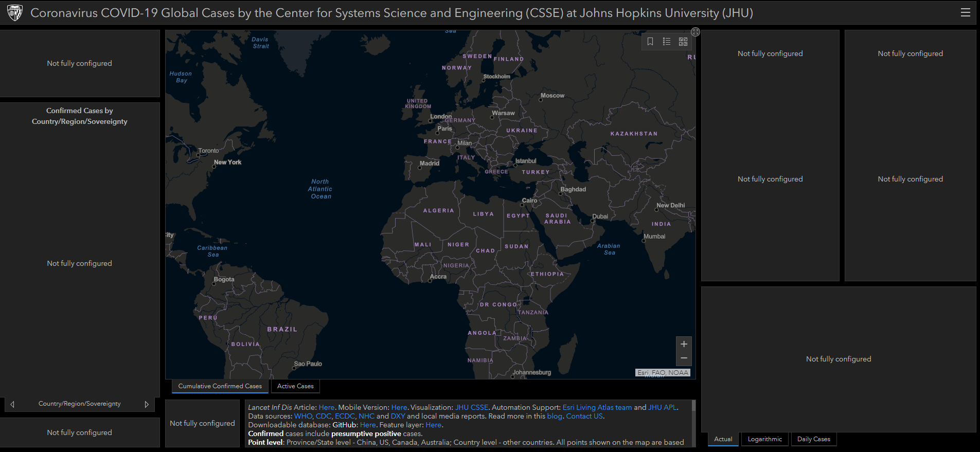This screenshot has width=980, height=452.
Task: Click the Country/Region/Sovereignty pager label
Action: 80,404
